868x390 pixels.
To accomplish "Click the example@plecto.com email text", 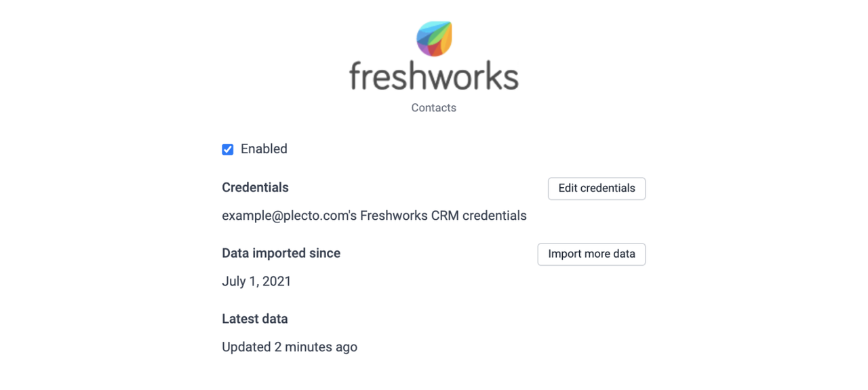I will pyautogui.click(x=283, y=216).
